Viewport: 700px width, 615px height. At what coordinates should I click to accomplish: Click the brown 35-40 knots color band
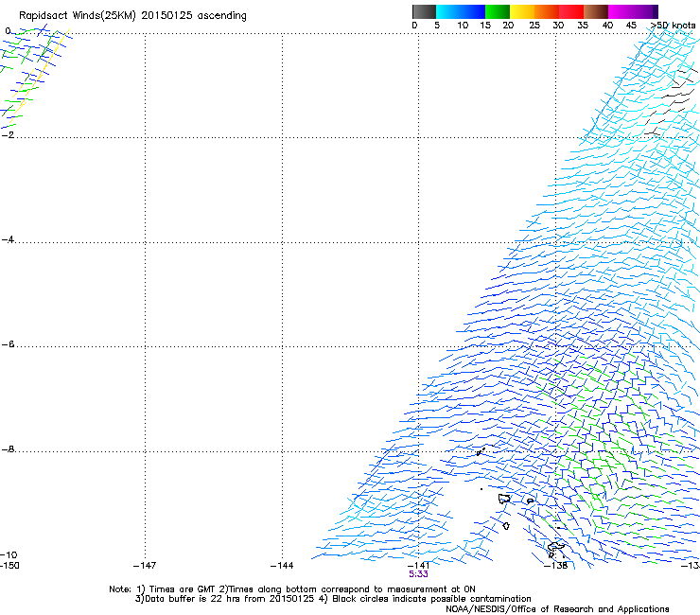(x=596, y=11)
